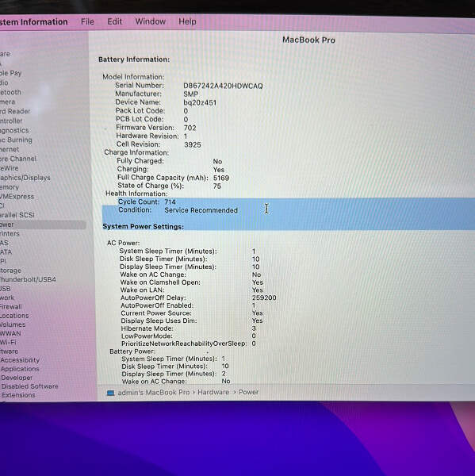Click Firmware Version value 702
Viewport: 475px width, 476px height.
(x=190, y=128)
